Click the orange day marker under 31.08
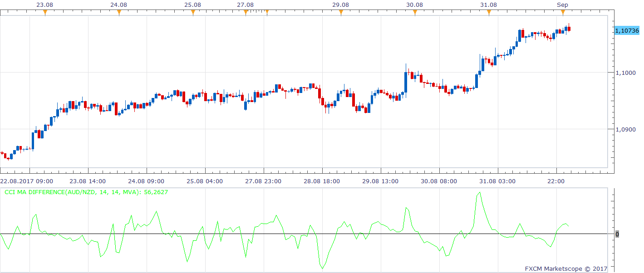This screenshot has width=644, height=273. [489, 12]
